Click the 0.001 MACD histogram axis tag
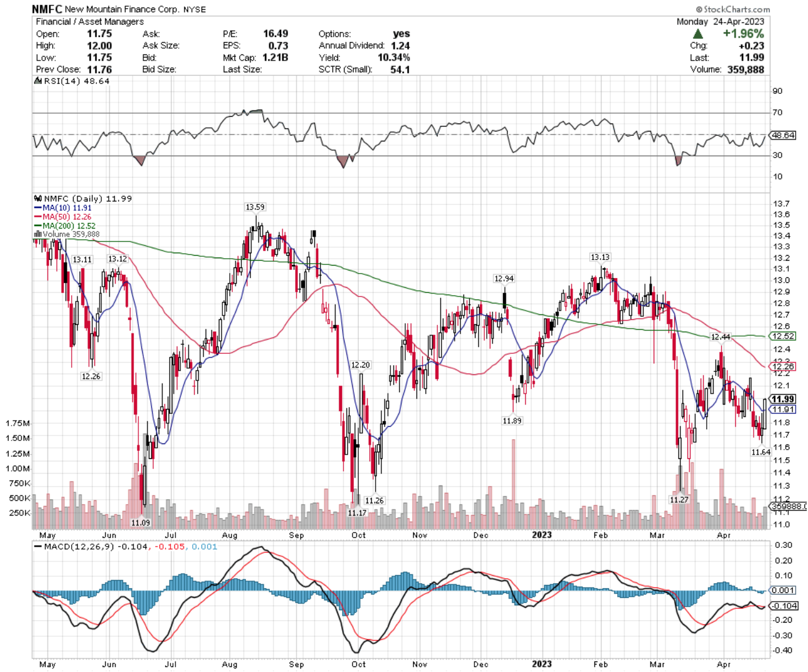808x672 pixels. pos(784,591)
